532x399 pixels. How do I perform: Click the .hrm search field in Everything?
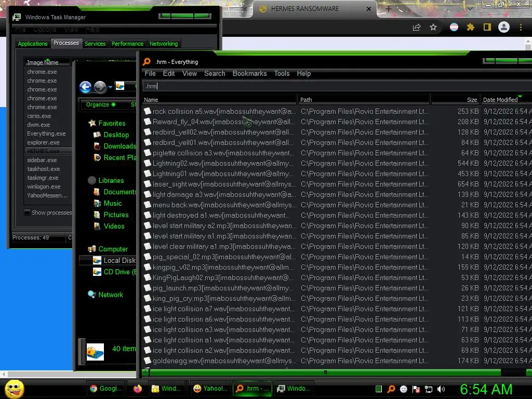(336, 86)
